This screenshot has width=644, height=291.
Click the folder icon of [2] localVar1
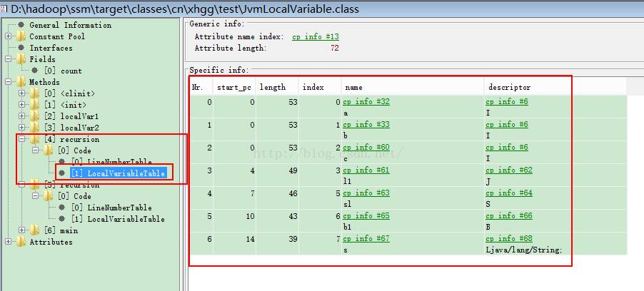click(35, 116)
